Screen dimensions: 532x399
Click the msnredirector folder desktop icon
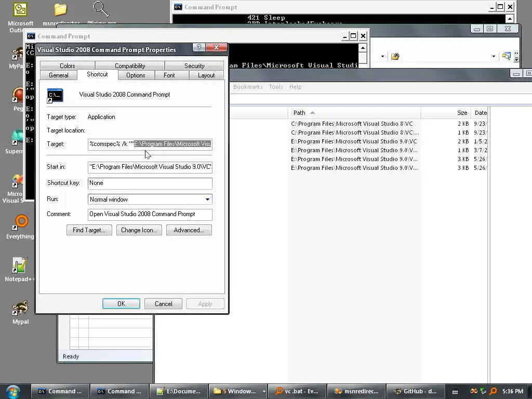point(60,14)
